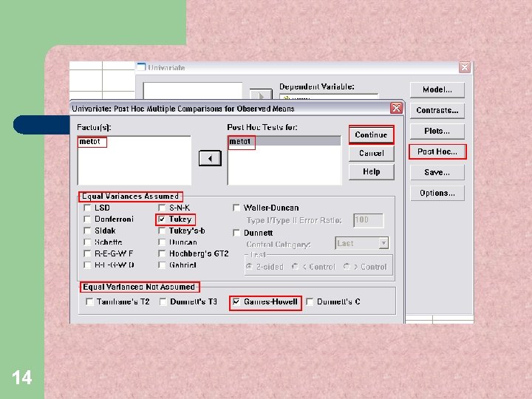This screenshot has width=532, height=399.
Task: Open the Control Category dropdown
Action: 361,243
